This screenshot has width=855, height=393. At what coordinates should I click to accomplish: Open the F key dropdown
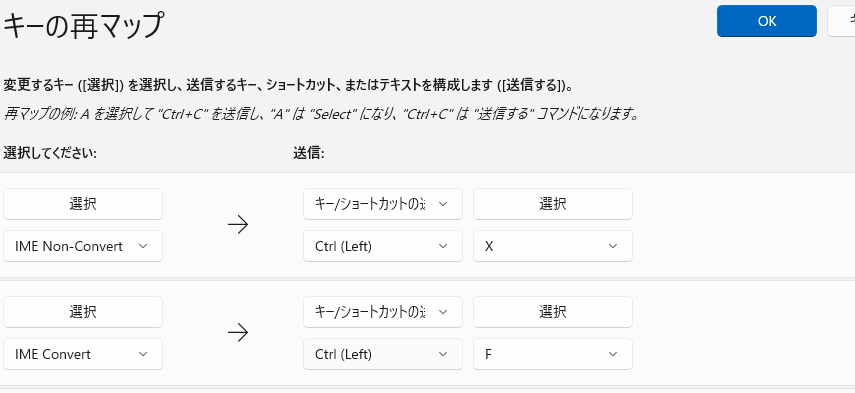[553, 354]
